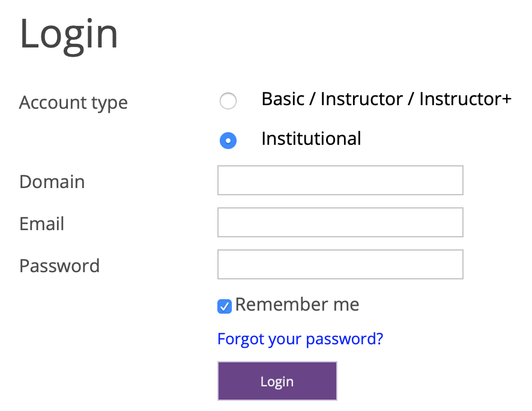The width and height of the screenshot is (532, 411).
Task: Click the Remember me label text
Action: [x=297, y=305]
